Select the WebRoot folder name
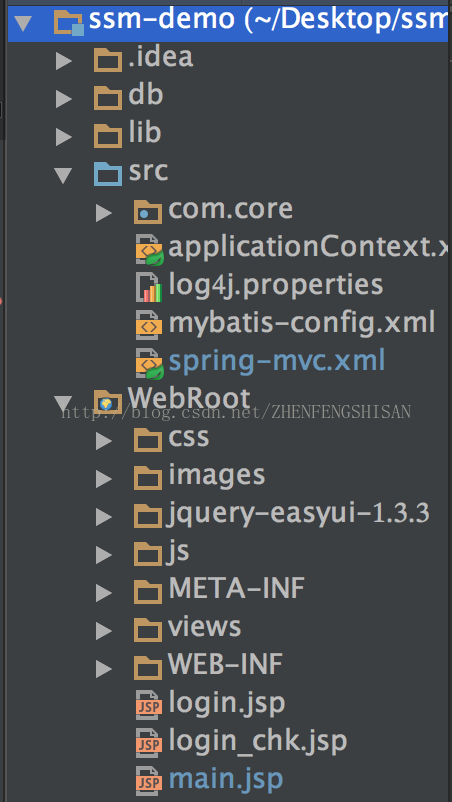The height and width of the screenshot is (802, 452). [189, 398]
